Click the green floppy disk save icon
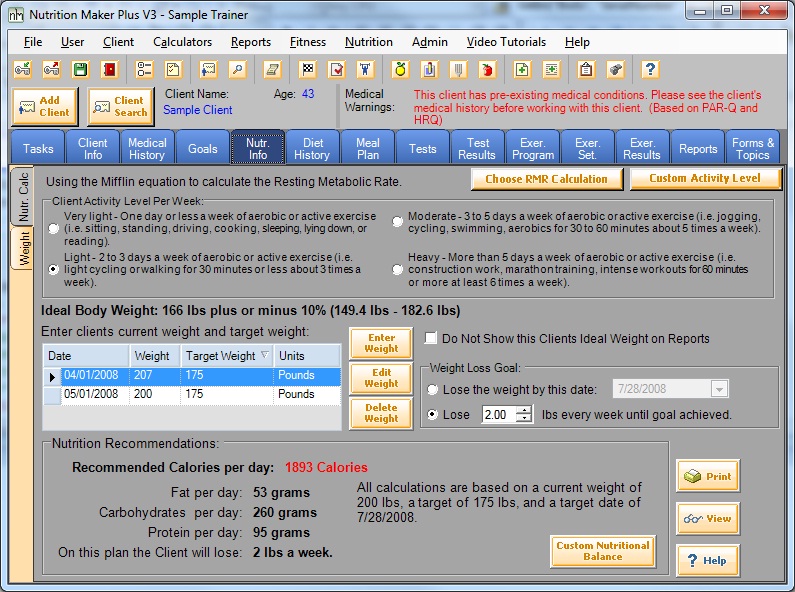Screen dimensions: 795x592 (x=81, y=69)
